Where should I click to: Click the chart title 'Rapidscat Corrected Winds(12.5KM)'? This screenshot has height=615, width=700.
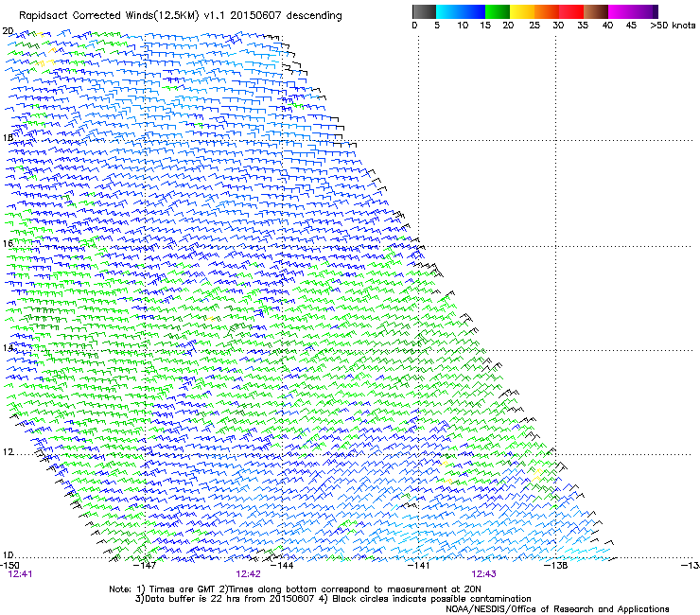pyautogui.click(x=109, y=16)
